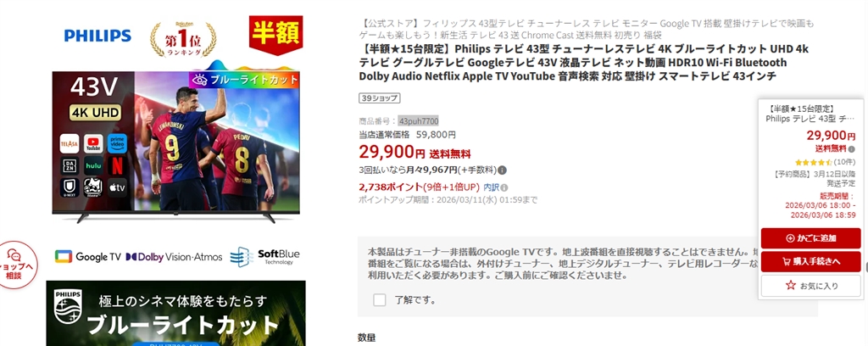The width and height of the screenshot is (868, 346).
Task: Add item to cart with かごに追加
Action: click(810, 238)
